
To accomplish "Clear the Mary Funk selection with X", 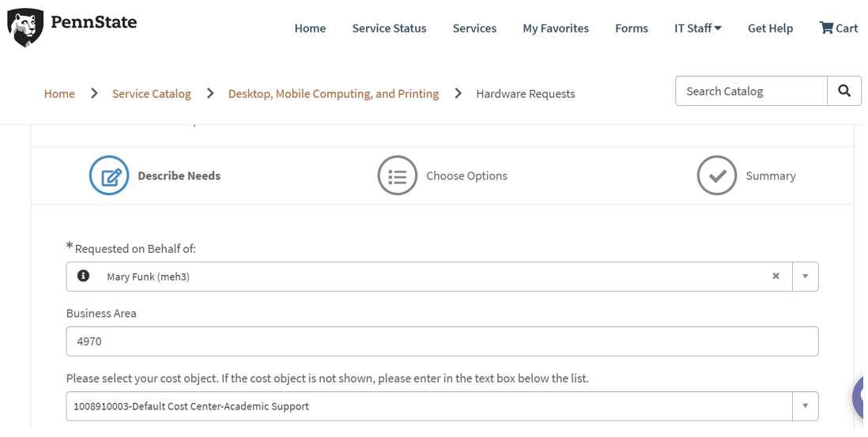I will point(776,276).
